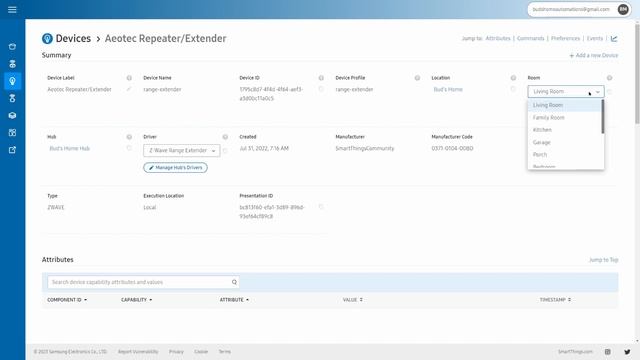Open the Hubs icon below Devices in sidebar
This screenshot has height=360, width=640.
click(12, 98)
